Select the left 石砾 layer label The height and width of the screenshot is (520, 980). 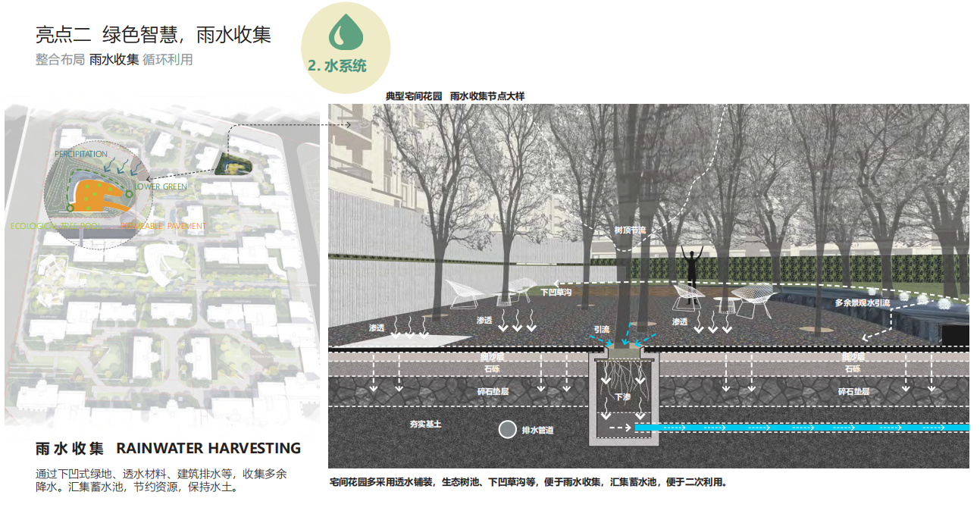[492, 369]
